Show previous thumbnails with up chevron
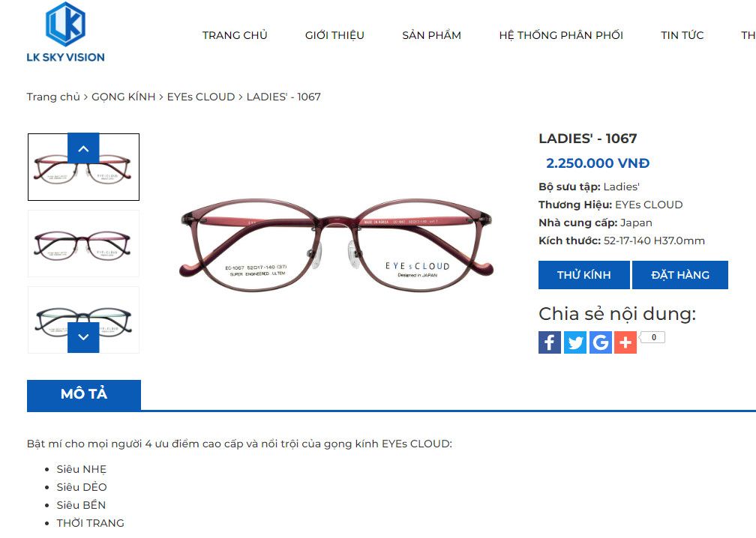Screen dimensions: 756x538 (x=83, y=148)
